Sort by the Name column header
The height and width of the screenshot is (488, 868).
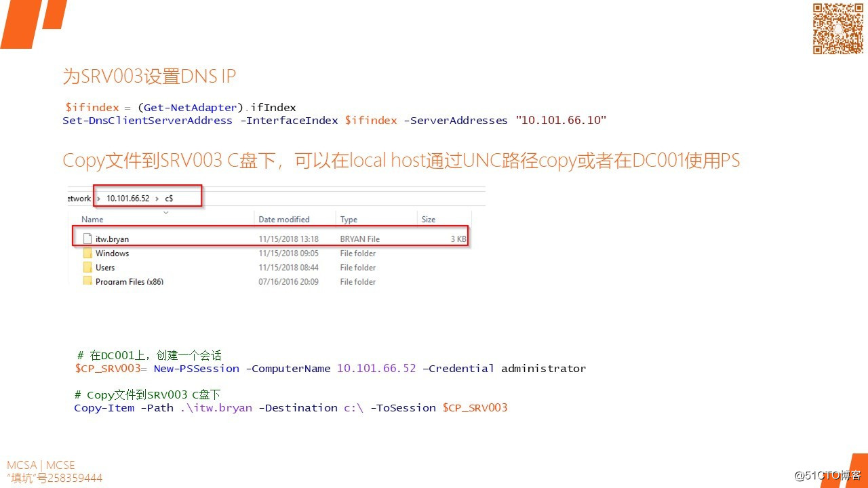[x=92, y=219]
